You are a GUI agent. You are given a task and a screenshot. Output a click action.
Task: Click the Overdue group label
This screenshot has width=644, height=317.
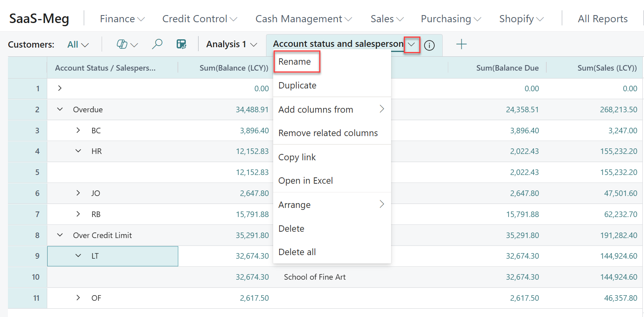tap(88, 110)
